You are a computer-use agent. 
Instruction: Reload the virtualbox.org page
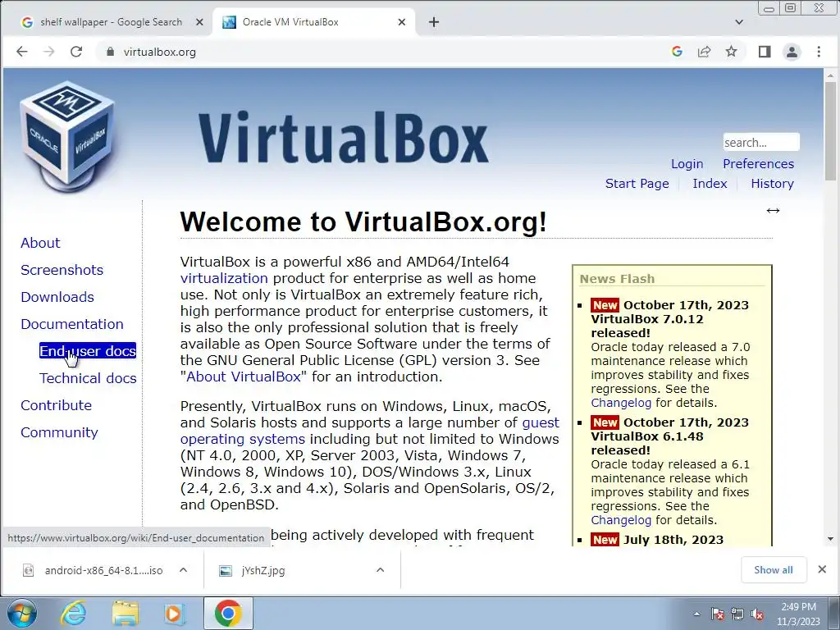pos(76,52)
